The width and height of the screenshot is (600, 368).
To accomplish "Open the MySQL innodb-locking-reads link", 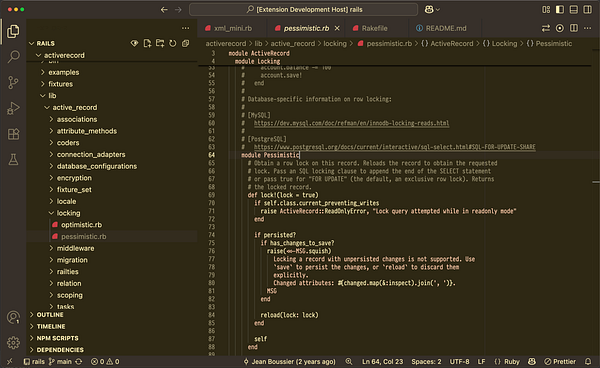I will pos(351,123).
